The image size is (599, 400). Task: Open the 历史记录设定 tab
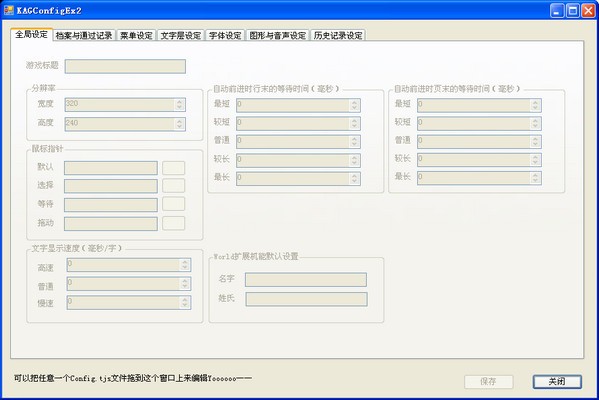(338, 36)
